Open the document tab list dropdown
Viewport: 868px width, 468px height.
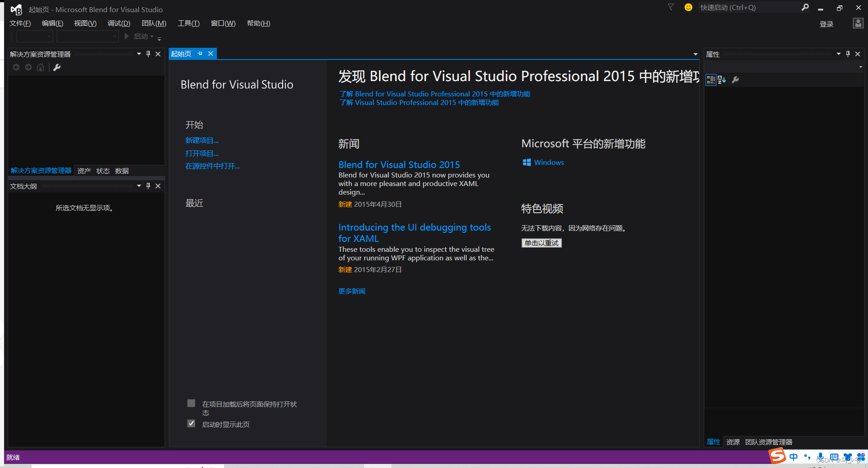click(x=695, y=55)
